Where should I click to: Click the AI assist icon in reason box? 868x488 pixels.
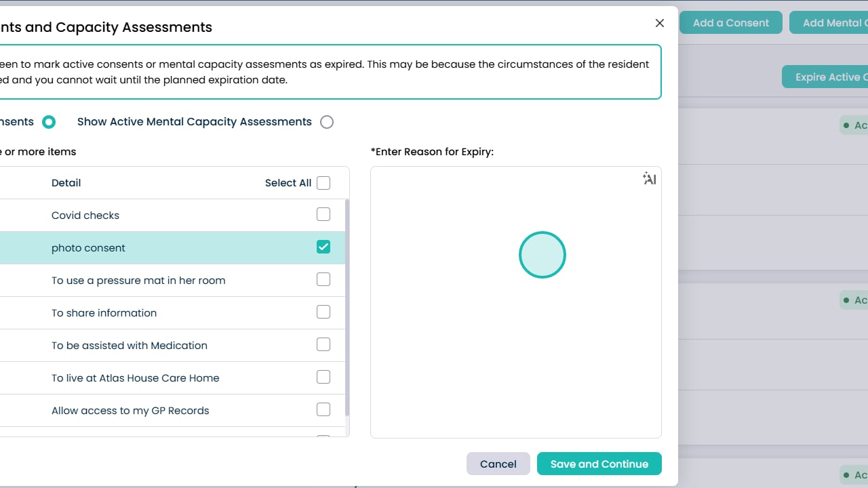tap(650, 179)
